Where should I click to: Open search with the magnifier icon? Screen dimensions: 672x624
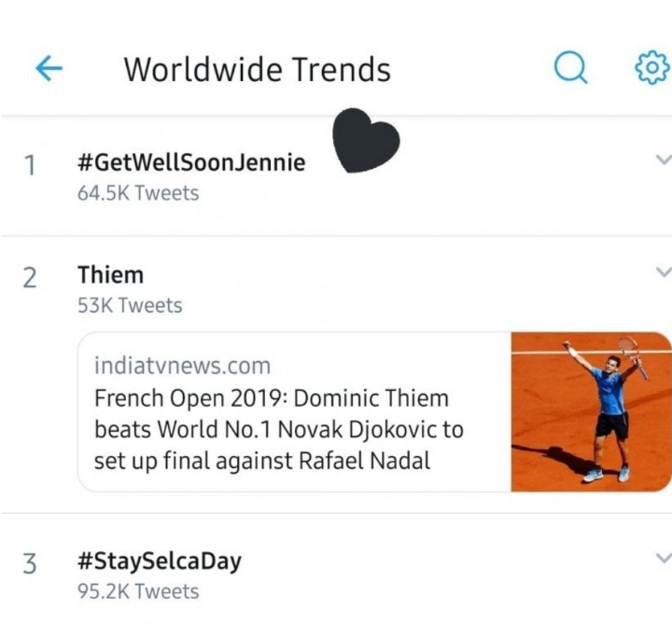coord(570,68)
